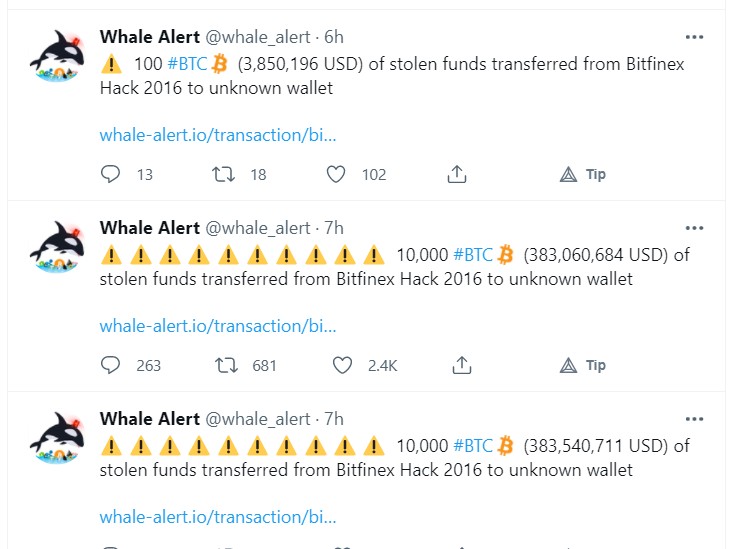This screenshot has width=754, height=549.
Task: Click the #BTC hashtag in the 383,060,684 USD tweet
Action: 472,254
